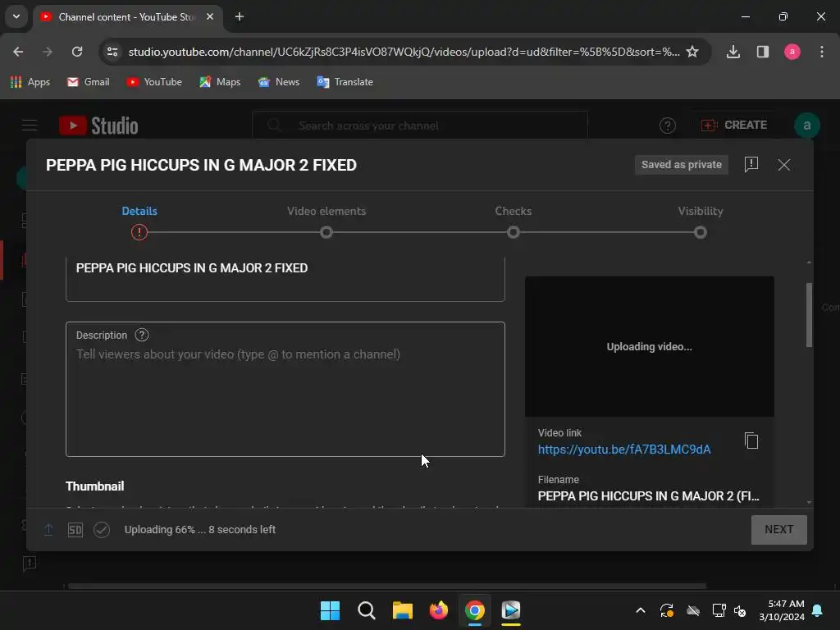840x630 pixels.
Task: Click the NEXT button
Action: click(x=779, y=530)
